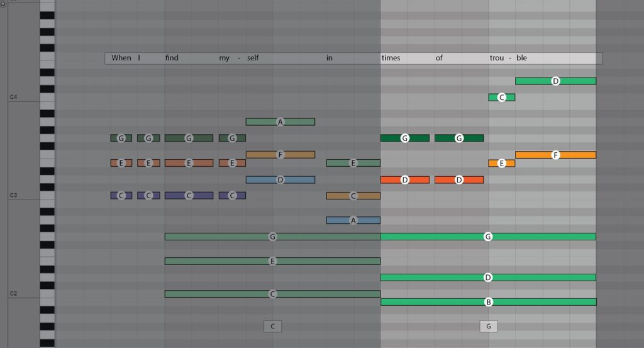Select the lyric word 'in'
The image size is (644, 348).
tap(330, 58)
